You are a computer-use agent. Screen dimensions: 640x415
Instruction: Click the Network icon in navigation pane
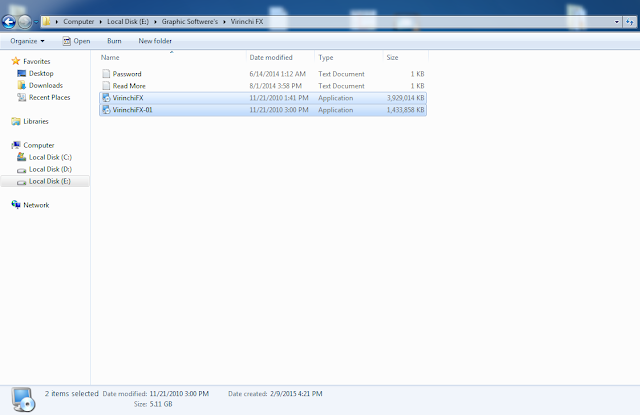pos(16,205)
